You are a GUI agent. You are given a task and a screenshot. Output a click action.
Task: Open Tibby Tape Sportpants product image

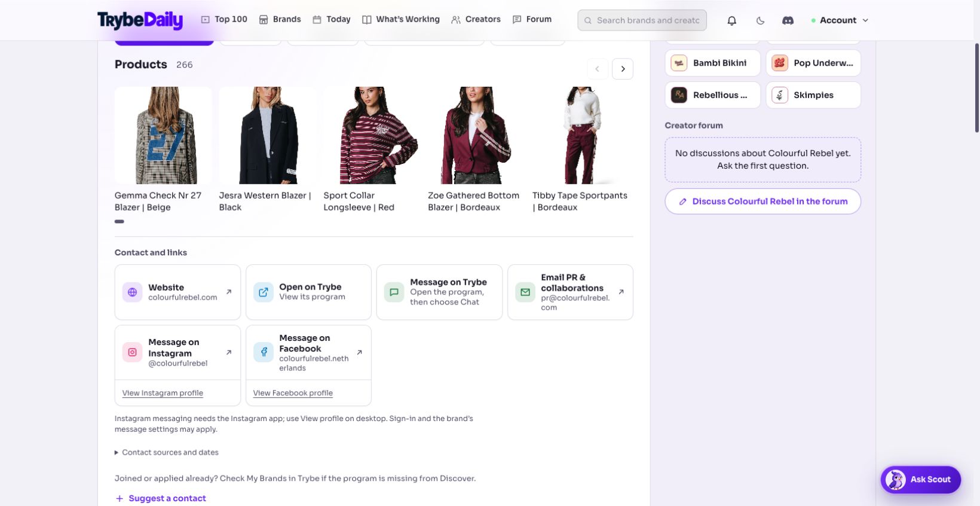(581, 135)
